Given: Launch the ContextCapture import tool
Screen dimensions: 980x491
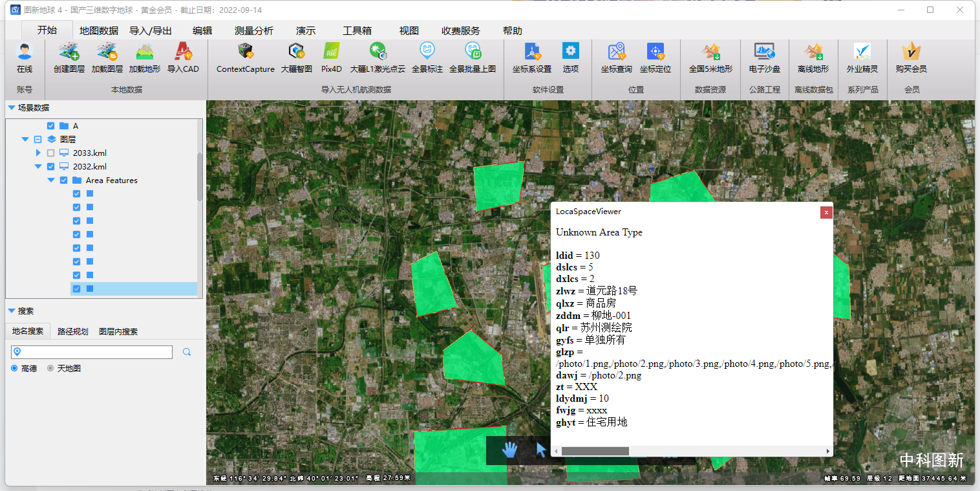Looking at the screenshot, I should click(x=246, y=58).
